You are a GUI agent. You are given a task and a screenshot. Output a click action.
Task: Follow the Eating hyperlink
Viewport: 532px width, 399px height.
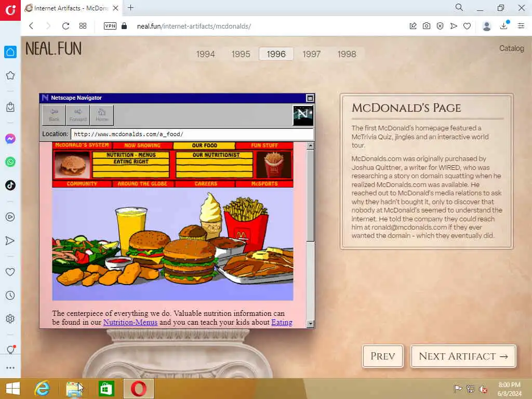[x=282, y=322]
